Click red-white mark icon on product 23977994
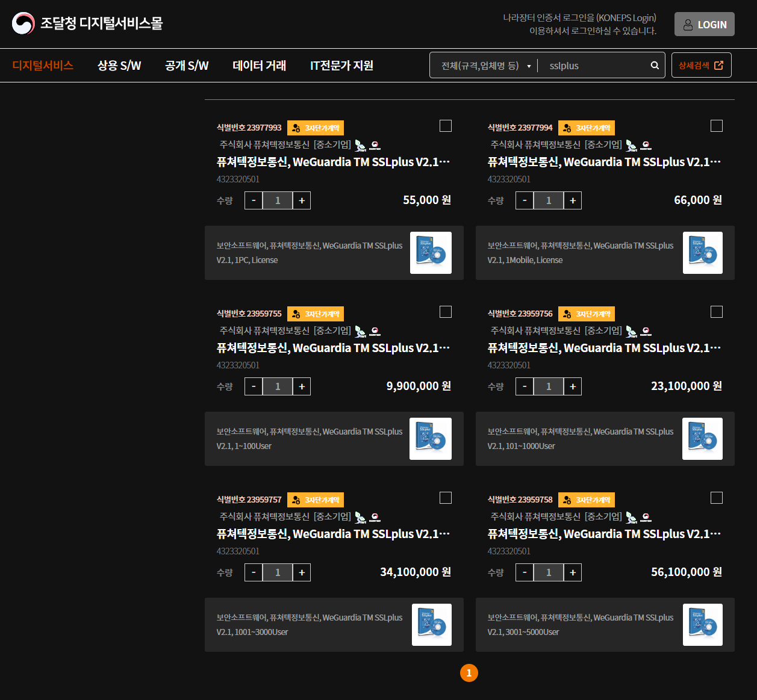The width and height of the screenshot is (757, 700). coord(646,145)
